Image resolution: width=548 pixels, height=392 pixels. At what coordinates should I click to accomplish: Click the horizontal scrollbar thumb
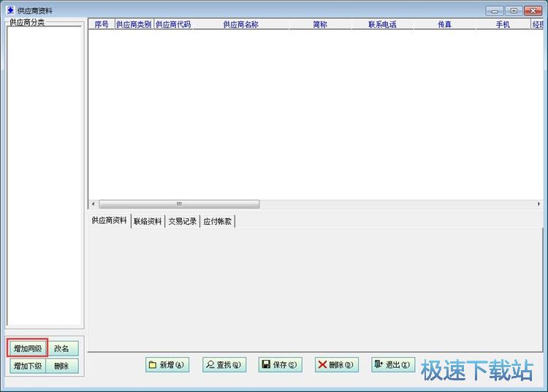pyautogui.click(x=179, y=204)
